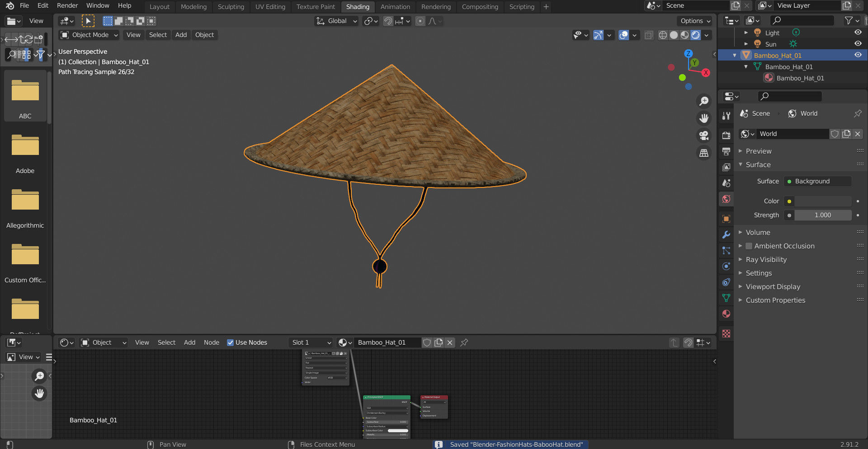Toggle proportional editing icon
868x449 pixels.
[x=420, y=21]
